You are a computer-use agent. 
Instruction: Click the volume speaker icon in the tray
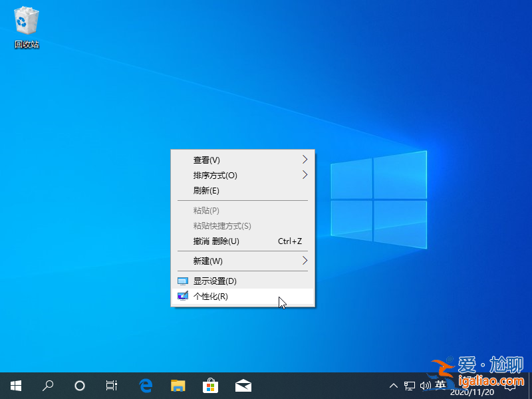426,385
